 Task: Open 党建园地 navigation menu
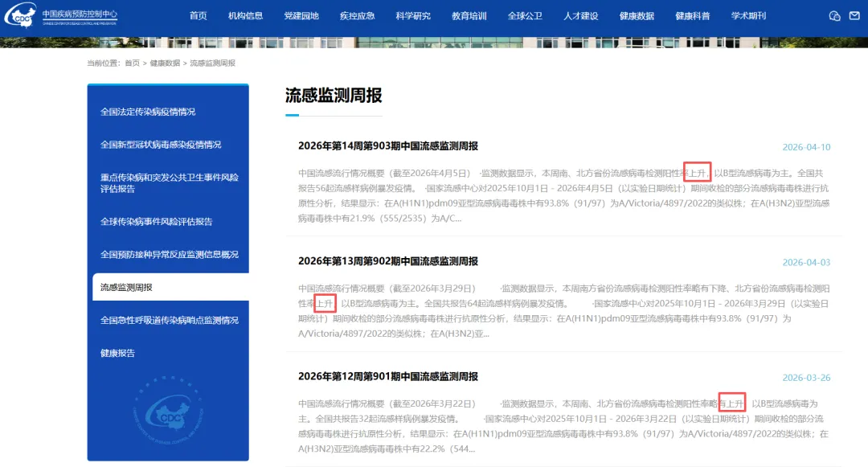point(301,16)
